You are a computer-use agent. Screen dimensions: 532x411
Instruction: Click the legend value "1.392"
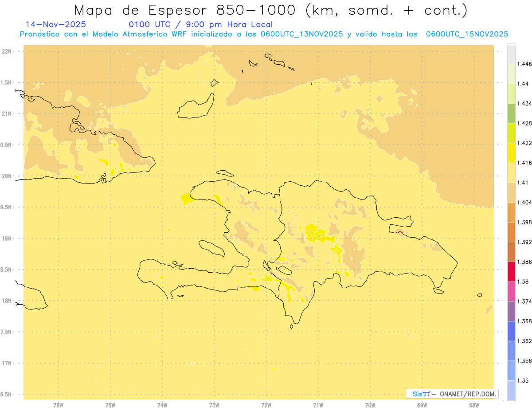(524, 242)
